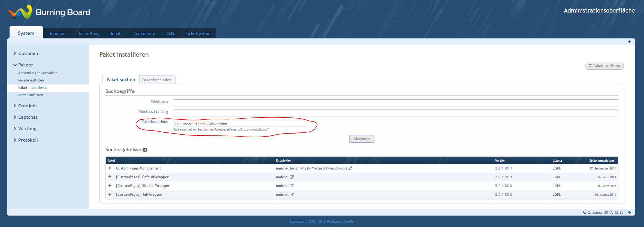The width and height of the screenshot is (644, 227).
Task: Expand the Optionen sidebar section
Action: pos(28,53)
